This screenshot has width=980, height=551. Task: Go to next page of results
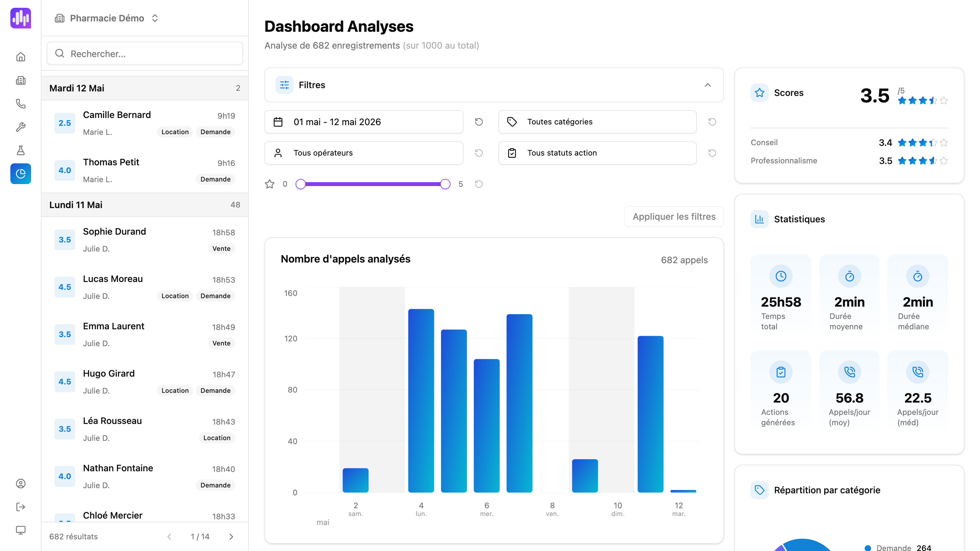[x=231, y=536]
